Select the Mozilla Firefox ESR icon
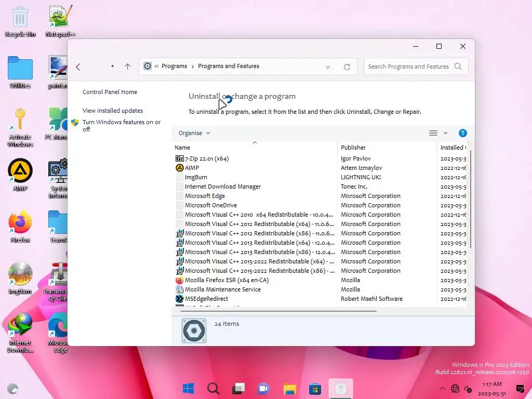Screen dimensions: 532x399 (179, 280)
